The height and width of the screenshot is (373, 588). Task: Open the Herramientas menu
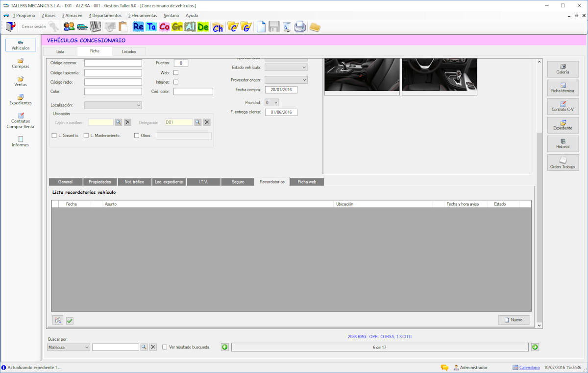click(143, 16)
